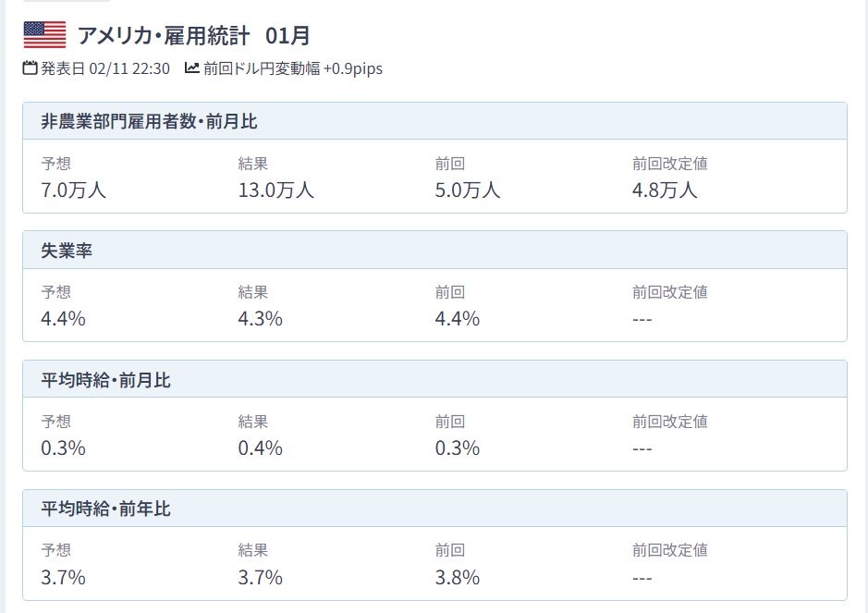This screenshot has height=613, width=868.
Task: Click the yearly hourly earnings previous 3.8%
Action: (x=458, y=579)
